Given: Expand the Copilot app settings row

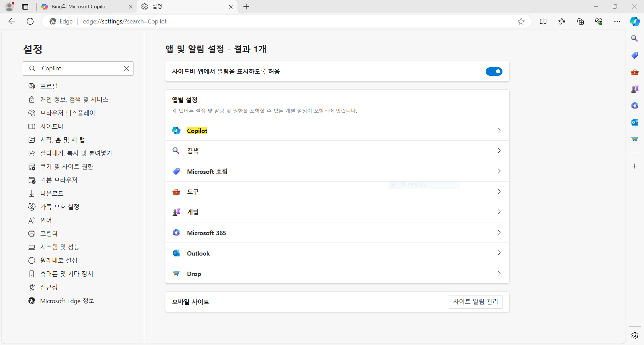Looking at the screenshot, I should [x=337, y=130].
